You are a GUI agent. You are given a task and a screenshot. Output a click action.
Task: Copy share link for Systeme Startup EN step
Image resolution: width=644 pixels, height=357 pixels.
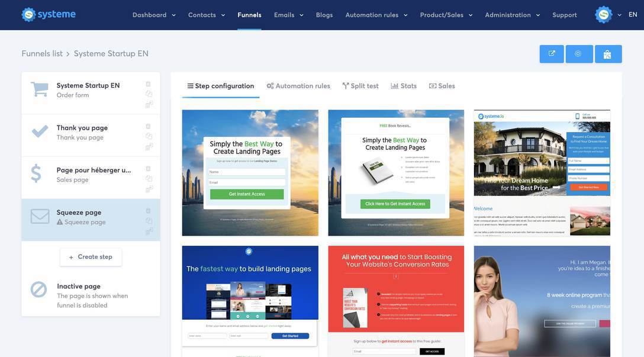click(x=149, y=104)
